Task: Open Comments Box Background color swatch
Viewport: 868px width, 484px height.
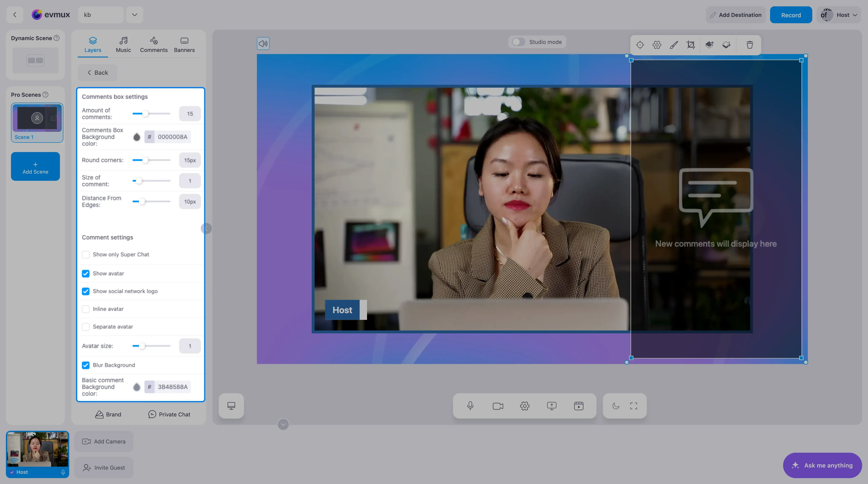Action: [136, 137]
